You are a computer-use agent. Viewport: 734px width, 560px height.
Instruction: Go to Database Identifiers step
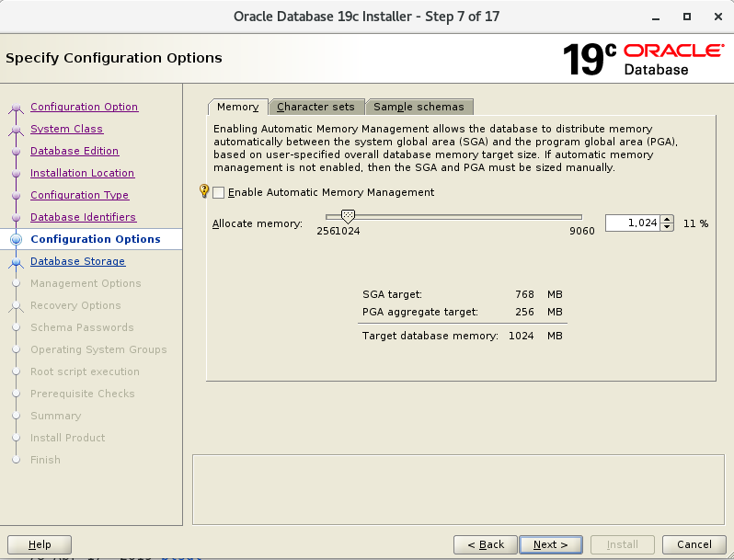tap(84, 217)
